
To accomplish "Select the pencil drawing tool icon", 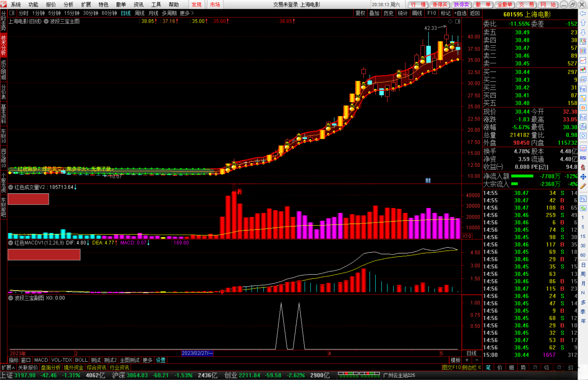I will (x=583, y=187).
